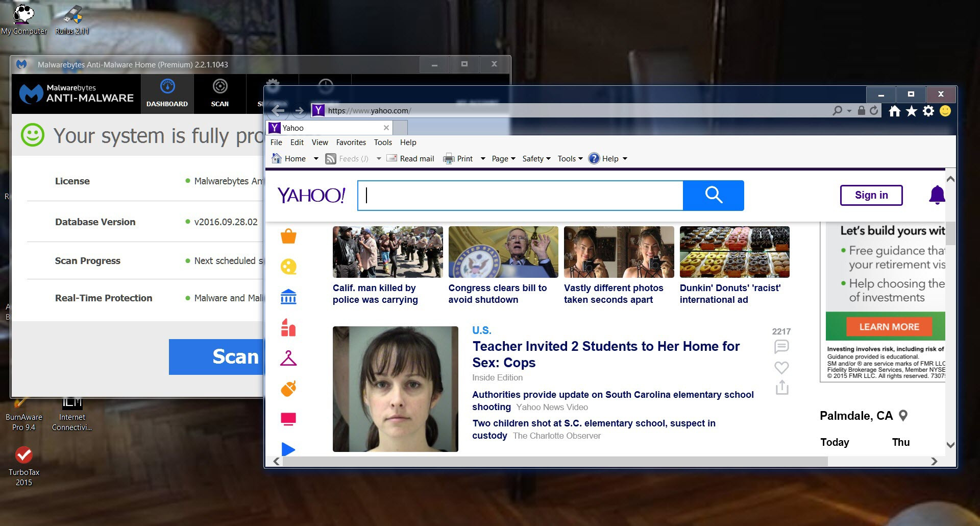Open a new tab next to Yahoo tab
980x526 pixels.
pos(401,128)
